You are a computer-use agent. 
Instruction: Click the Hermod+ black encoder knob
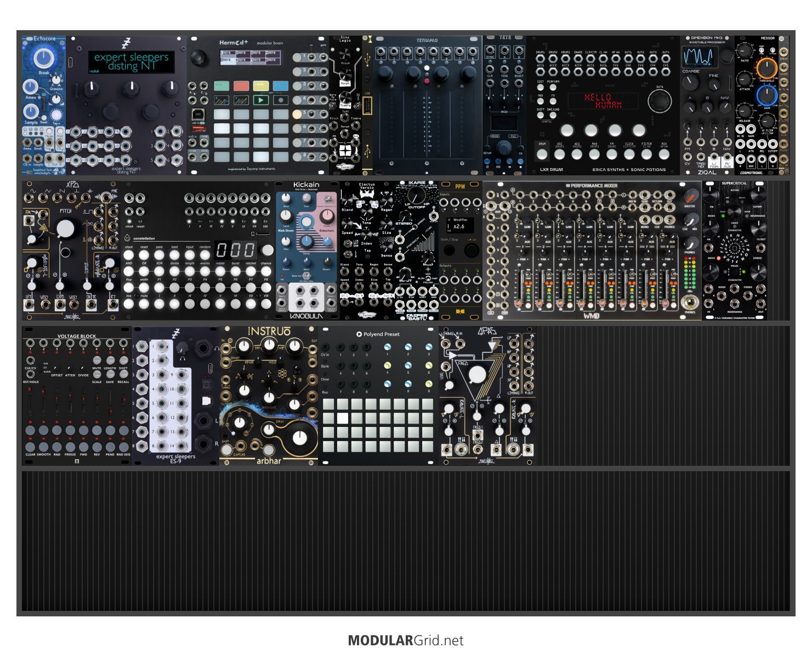pyautogui.click(x=200, y=57)
